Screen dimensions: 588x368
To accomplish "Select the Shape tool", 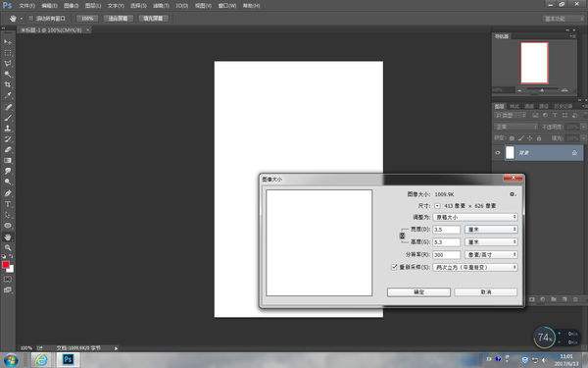I will click(8, 226).
